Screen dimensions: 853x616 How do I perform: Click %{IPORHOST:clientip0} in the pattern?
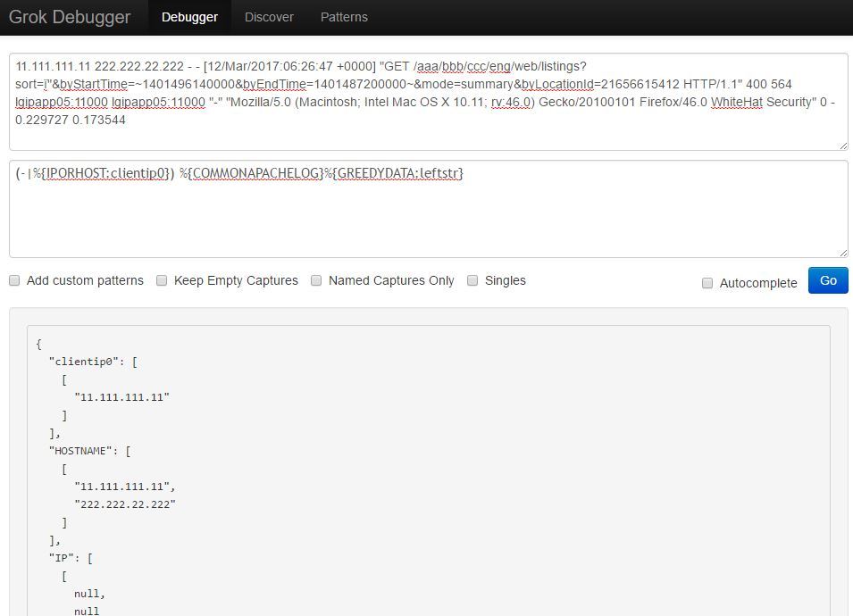pyautogui.click(x=101, y=173)
